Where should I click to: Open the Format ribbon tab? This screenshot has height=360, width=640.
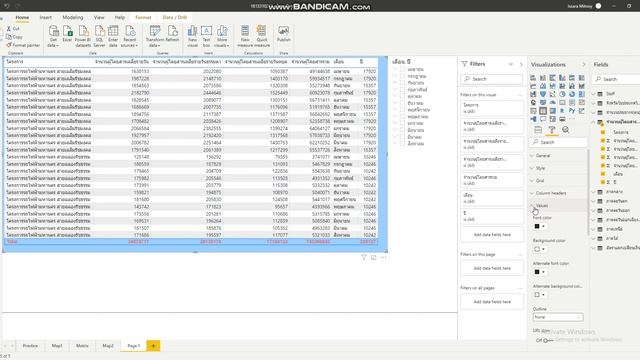[143, 18]
